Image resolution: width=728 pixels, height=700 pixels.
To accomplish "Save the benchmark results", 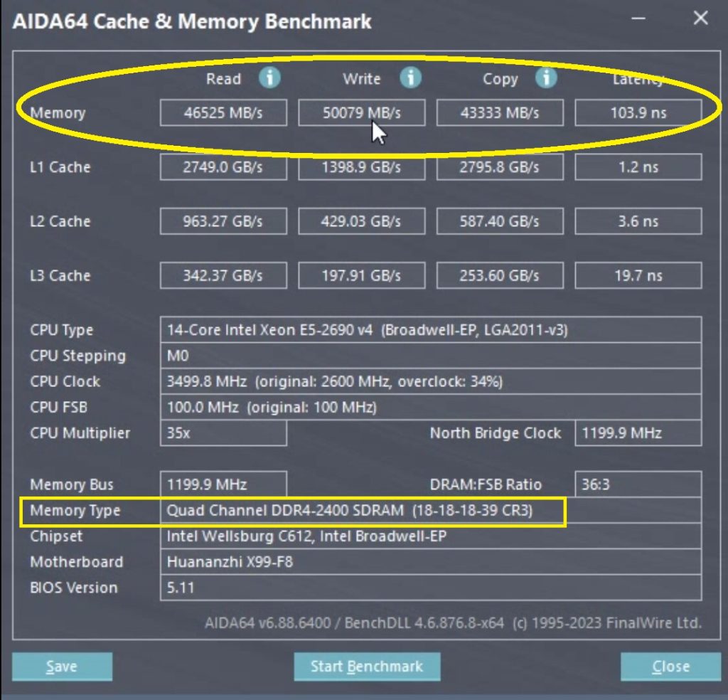I will [63, 667].
